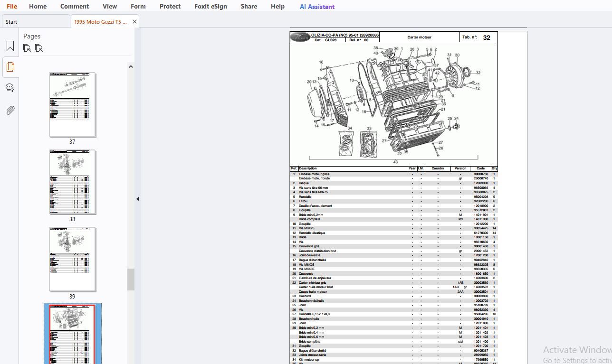The width and height of the screenshot is (612, 364).
Task: Select page 39 thumbnail
Action: [x=72, y=259]
